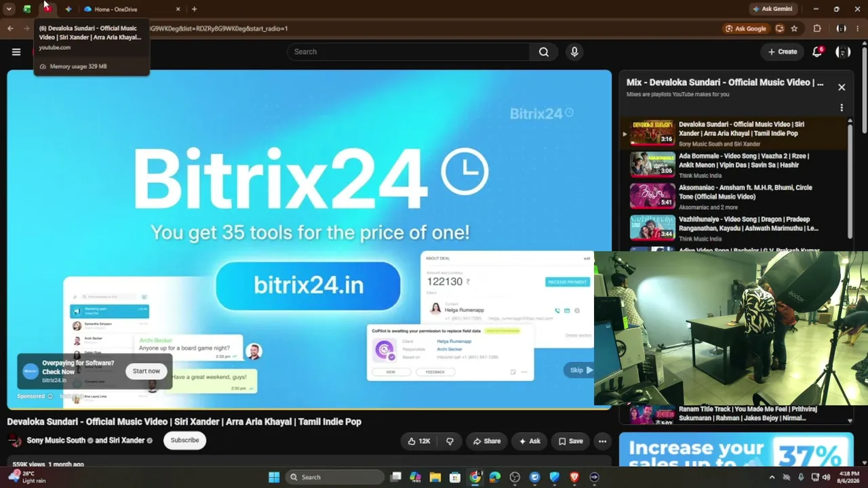868x488 pixels.
Task: Open a new browser tab with the plus button
Action: [x=194, y=9]
